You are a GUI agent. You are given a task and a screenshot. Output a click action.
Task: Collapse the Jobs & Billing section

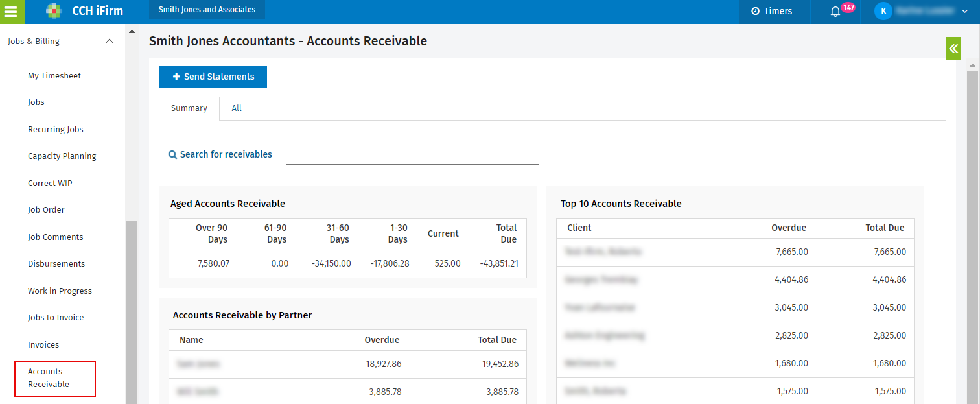[110, 42]
